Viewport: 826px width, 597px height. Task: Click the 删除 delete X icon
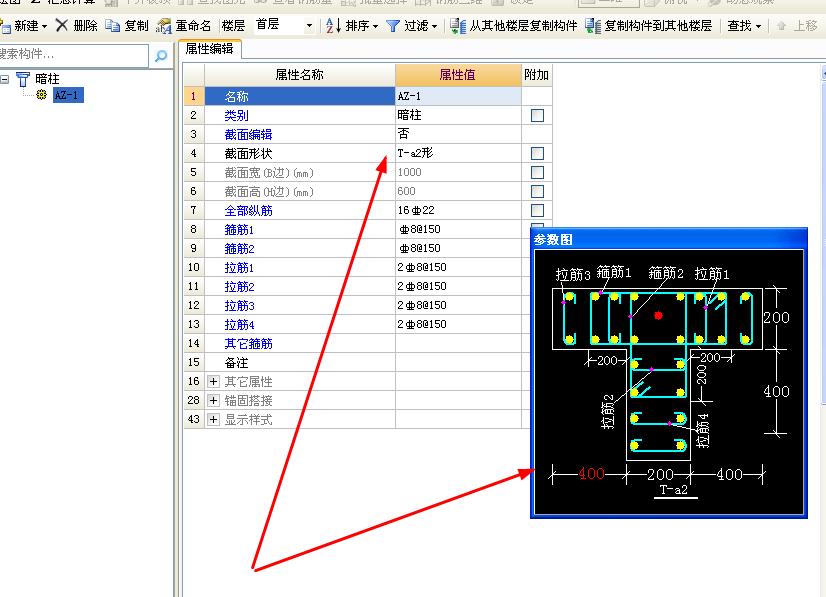click(x=62, y=25)
